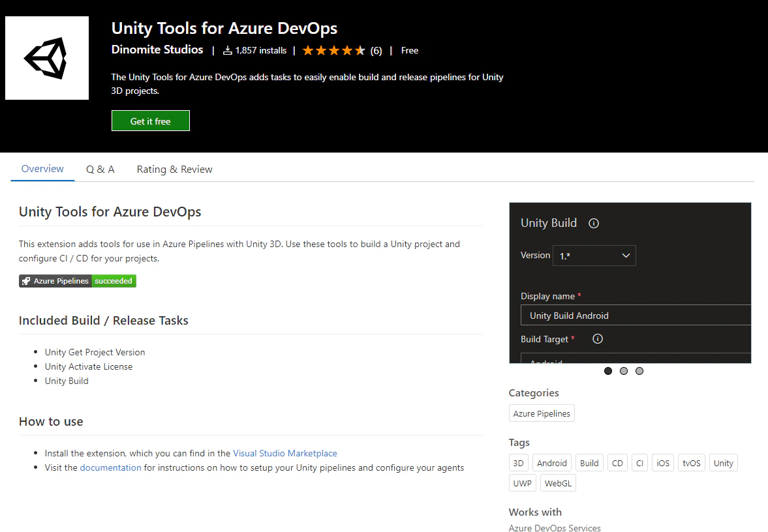Select the third screenshot carousel dot

pyautogui.click(x=639, y=371)
